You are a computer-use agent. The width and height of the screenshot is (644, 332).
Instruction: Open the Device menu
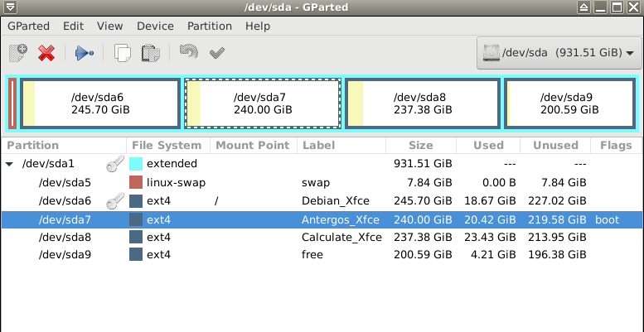155,26
